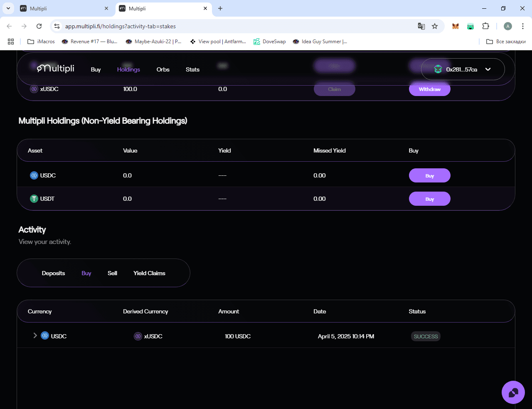Click Withdraw button for xUSDC
532x409 pixels.
430,89
